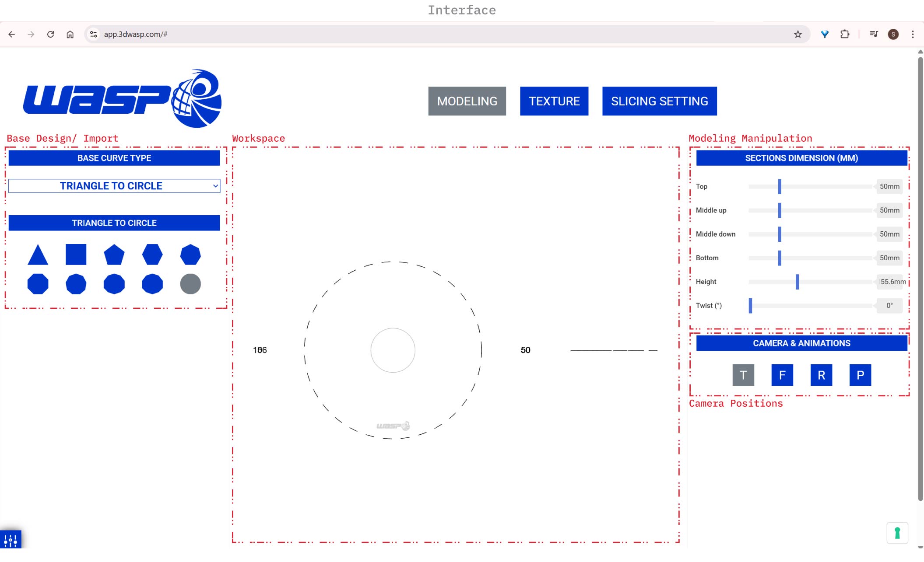Screen dimensions: 924x562
Task: Click the MODELING button
Action: [467, 101]
